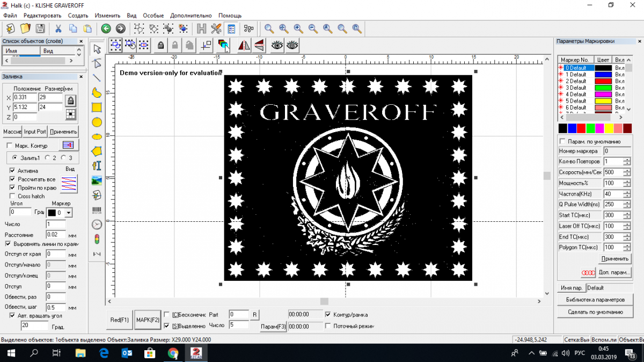644x362 pixels.
Task: Open the Файл menu
Action: coord(10,16)
